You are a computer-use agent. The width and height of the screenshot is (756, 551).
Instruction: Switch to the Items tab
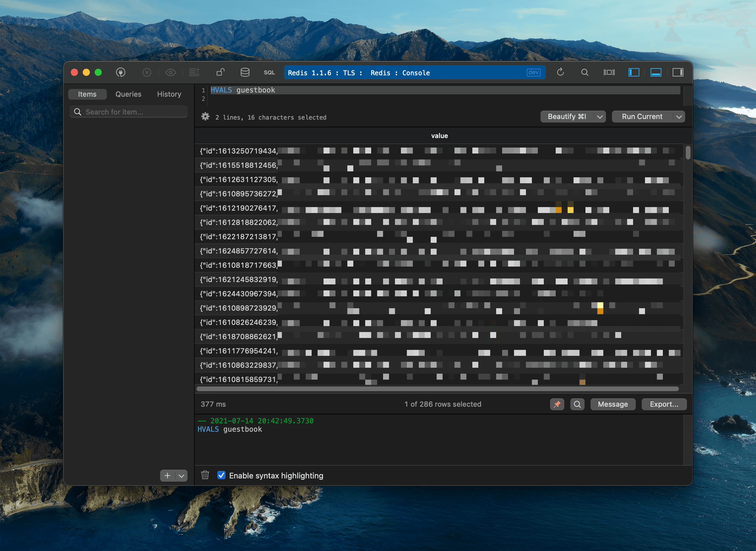[x=87, y=94]
